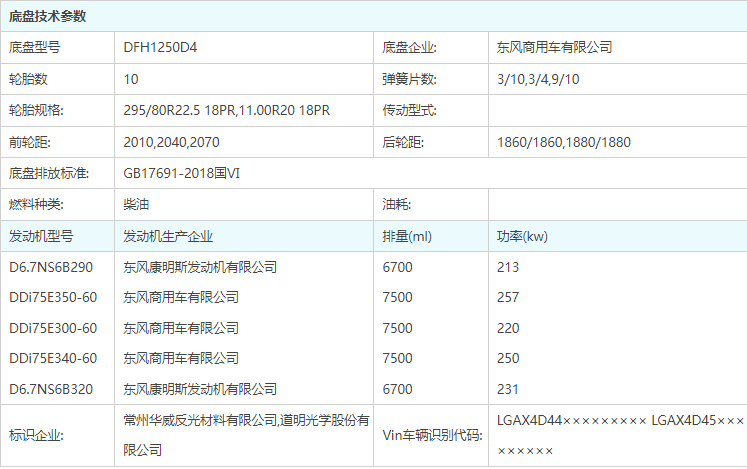The image size is (747, 469).
Task: Select chassis model value DFH1250D4
Action: pos(160,47)
